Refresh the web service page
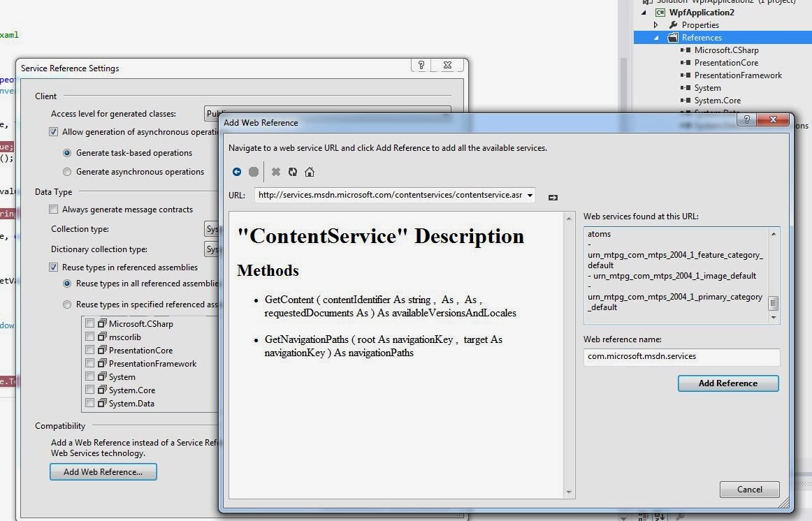 [x=293, y=172]
